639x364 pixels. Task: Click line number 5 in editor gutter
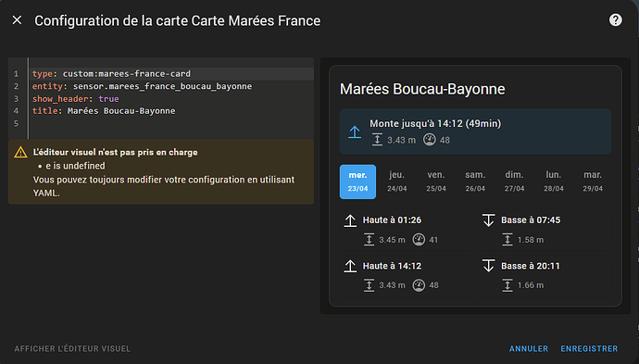[x=16, y=123]
